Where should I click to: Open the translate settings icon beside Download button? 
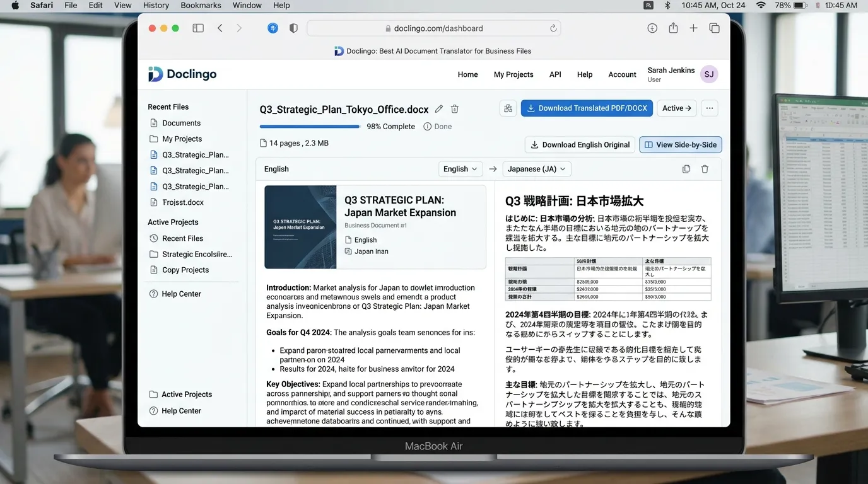click(508, 108)
